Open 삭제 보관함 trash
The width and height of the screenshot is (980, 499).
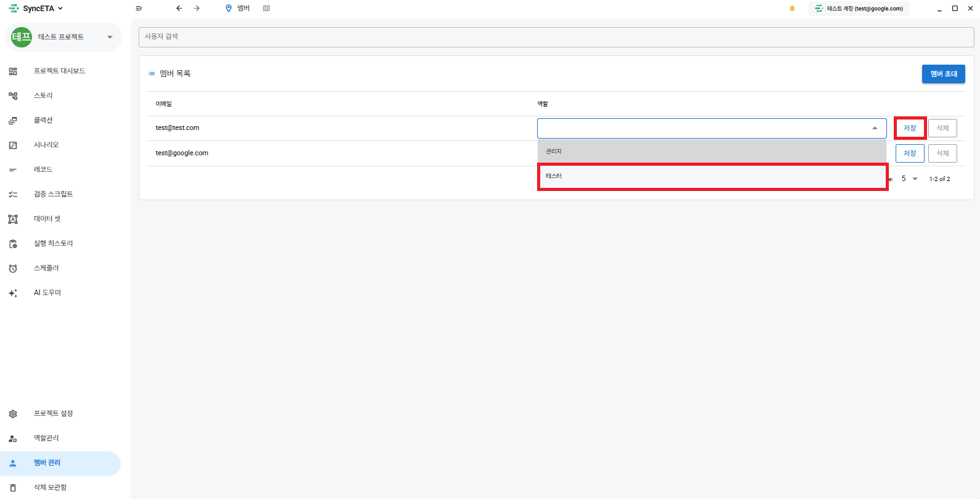50,487
